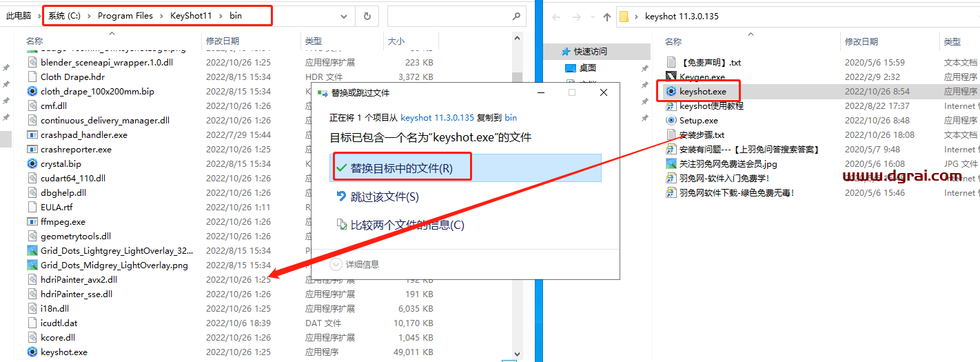Select cudart64_110.dll in the file list

click(73, 178)
